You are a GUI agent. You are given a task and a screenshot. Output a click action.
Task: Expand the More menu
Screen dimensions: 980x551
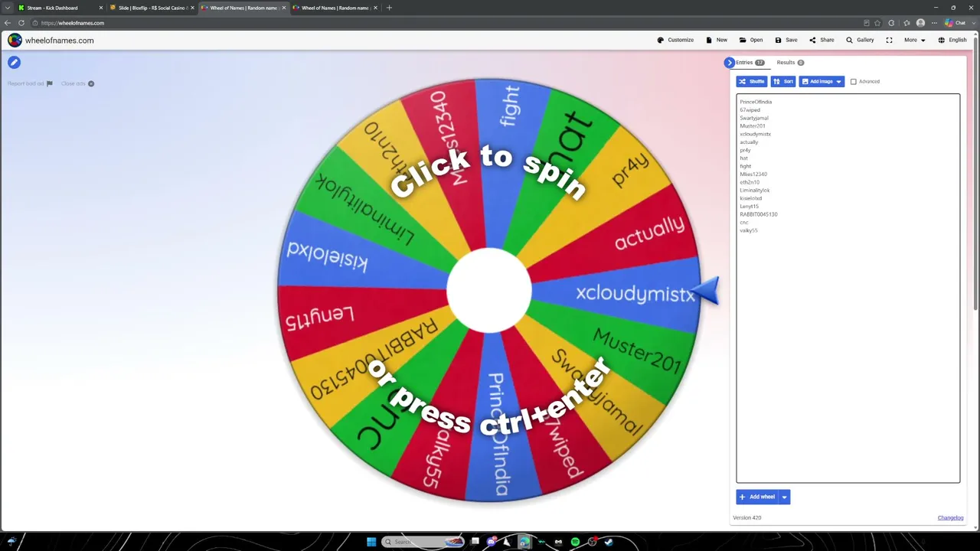pos(914,40)
